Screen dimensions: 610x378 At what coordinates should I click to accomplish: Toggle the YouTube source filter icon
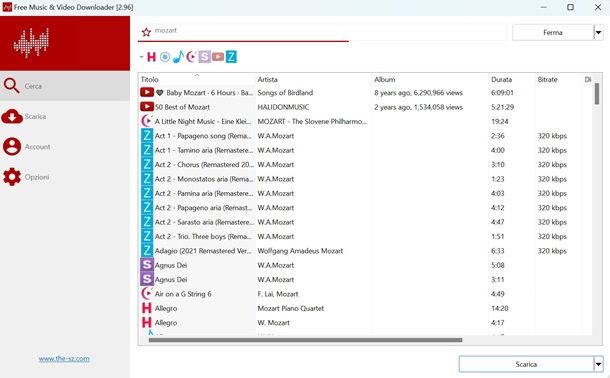[x=218, y=57]
